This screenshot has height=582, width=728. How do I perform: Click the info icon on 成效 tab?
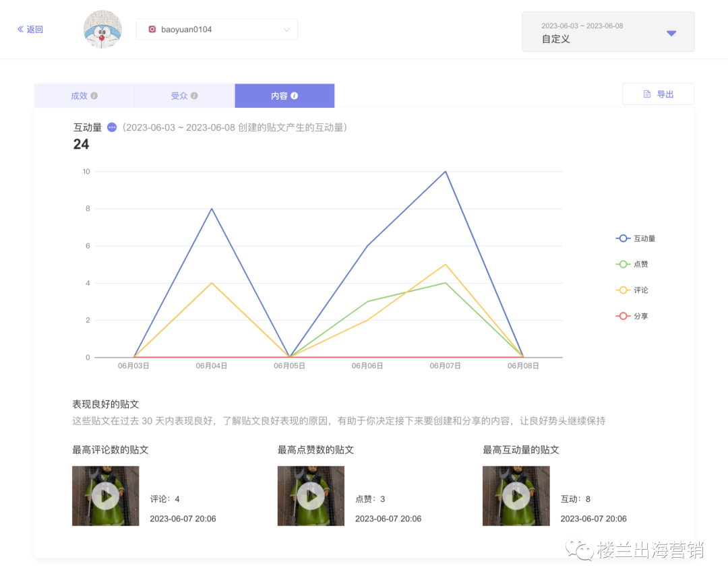94,96
